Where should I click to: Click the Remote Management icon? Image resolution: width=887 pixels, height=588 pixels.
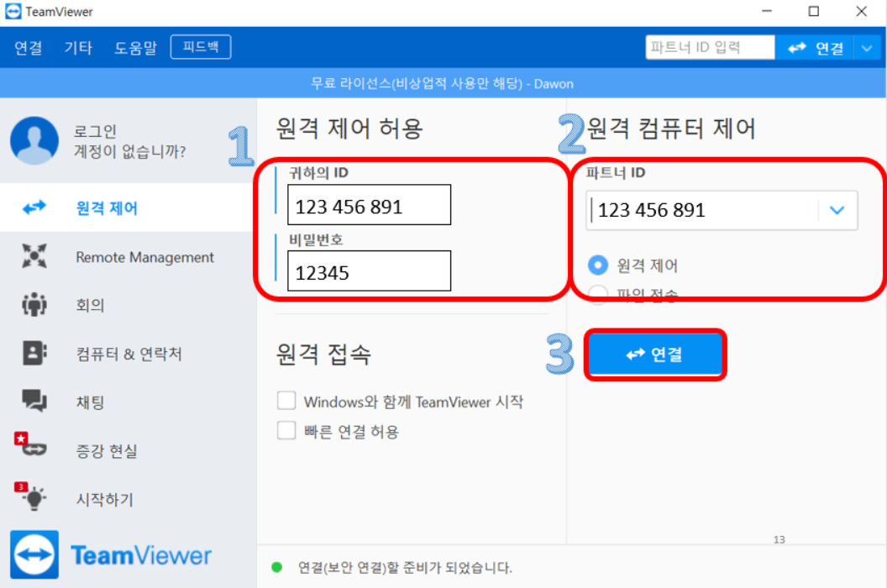[34, 256]
